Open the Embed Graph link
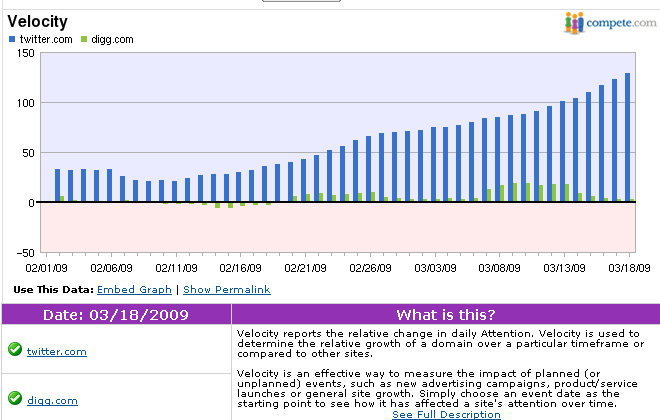The width and height of the screenshot is (660, 420). point(134,290)
